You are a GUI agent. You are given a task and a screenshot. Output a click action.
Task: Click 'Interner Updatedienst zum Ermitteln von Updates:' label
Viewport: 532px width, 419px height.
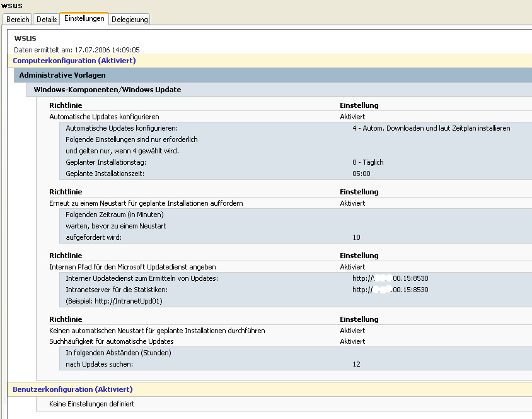pyautogui.click(x=142, y=278)
